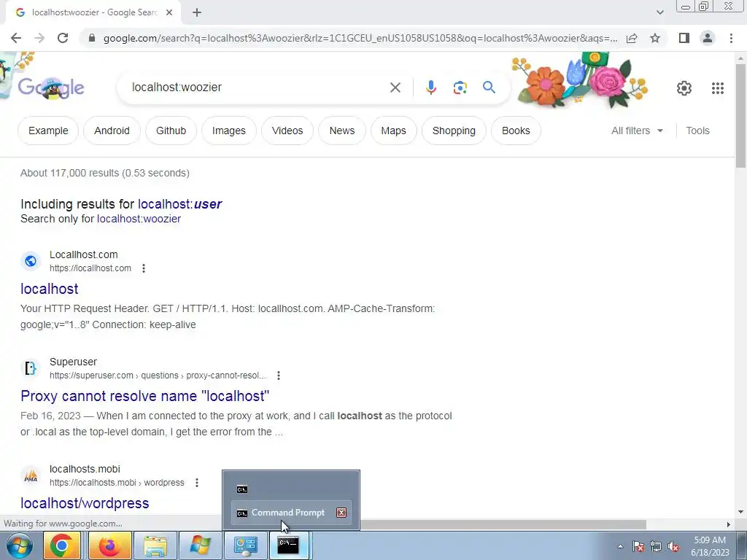Open the localhost/wordpress result
The width and height of the screenshot is (747, 560).
[x=85, y=503]
